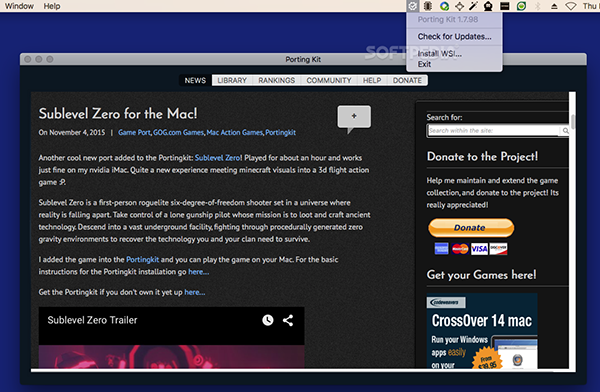
Task: Click the Discover card icon
Action: (498, 249)
